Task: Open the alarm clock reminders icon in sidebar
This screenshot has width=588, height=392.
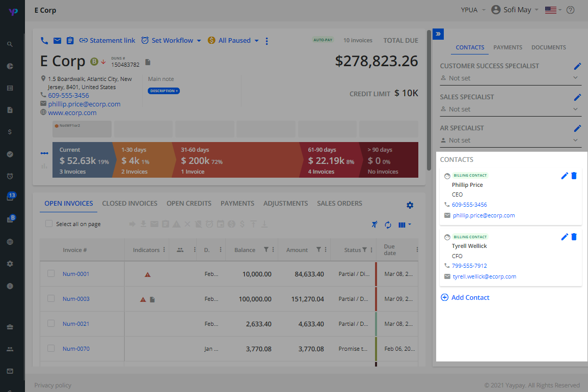Action: (x=10, y=176)
